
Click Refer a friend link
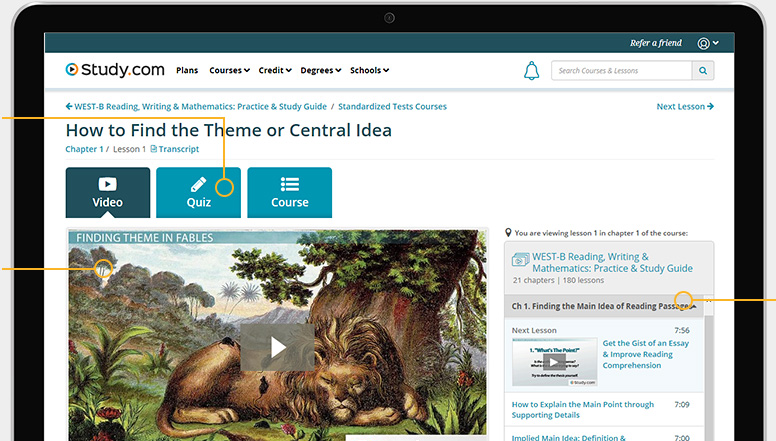(656, 43)
